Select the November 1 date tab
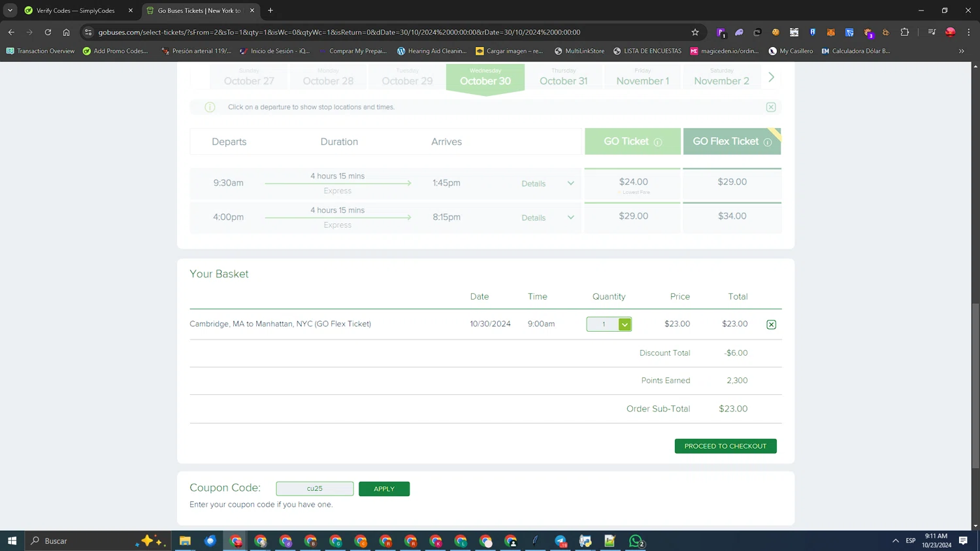This screenshot has width=980, height=551. coord(643,78)
